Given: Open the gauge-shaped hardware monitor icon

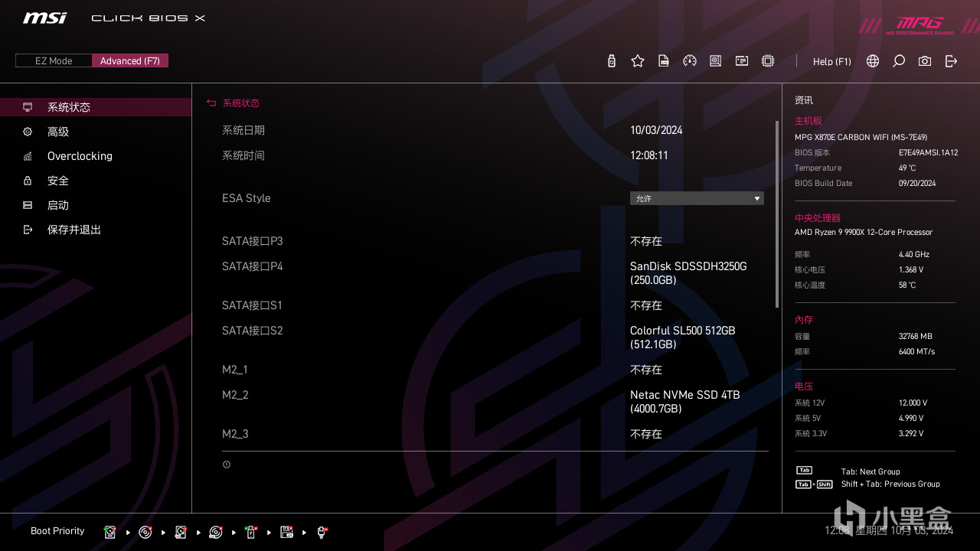Looking at the screenshot, I should tap(690, 61).
